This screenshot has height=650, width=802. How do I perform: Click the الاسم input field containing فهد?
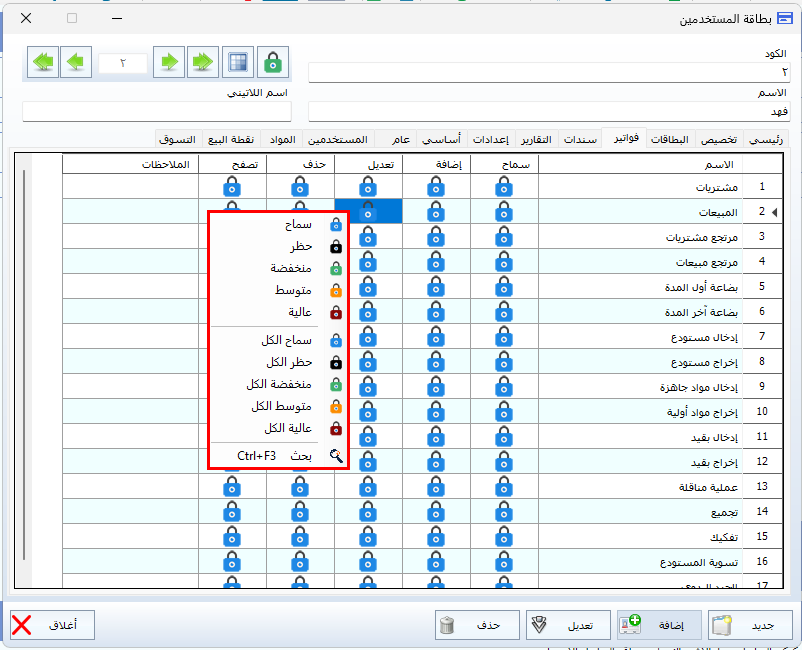pyautogui.click(x=548, y=111)
